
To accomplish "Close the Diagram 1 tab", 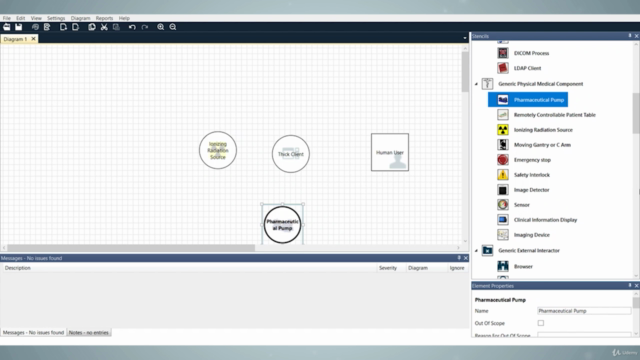I will pos(33,39).
